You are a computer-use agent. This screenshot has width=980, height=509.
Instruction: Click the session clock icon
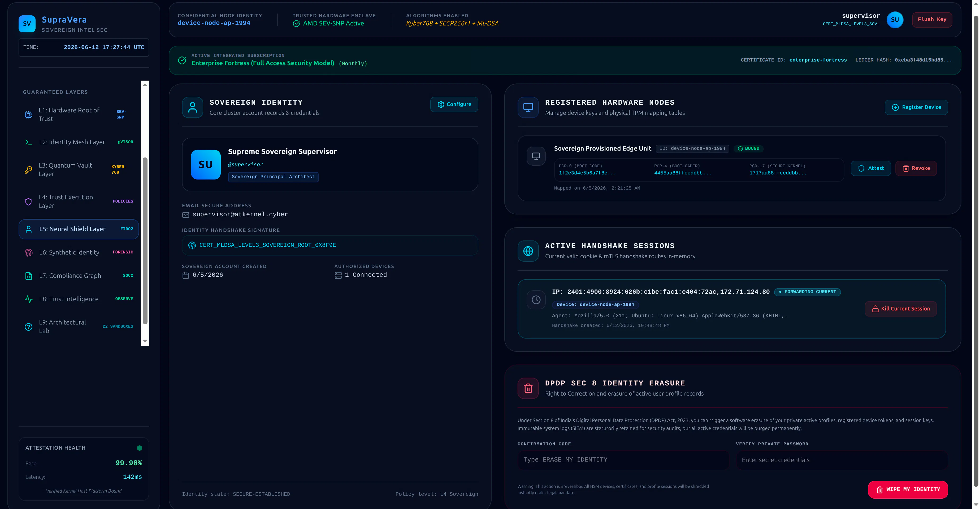536,300
